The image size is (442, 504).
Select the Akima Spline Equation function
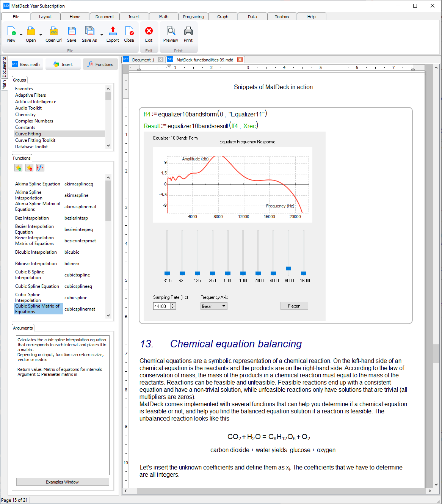click(38, 184)
